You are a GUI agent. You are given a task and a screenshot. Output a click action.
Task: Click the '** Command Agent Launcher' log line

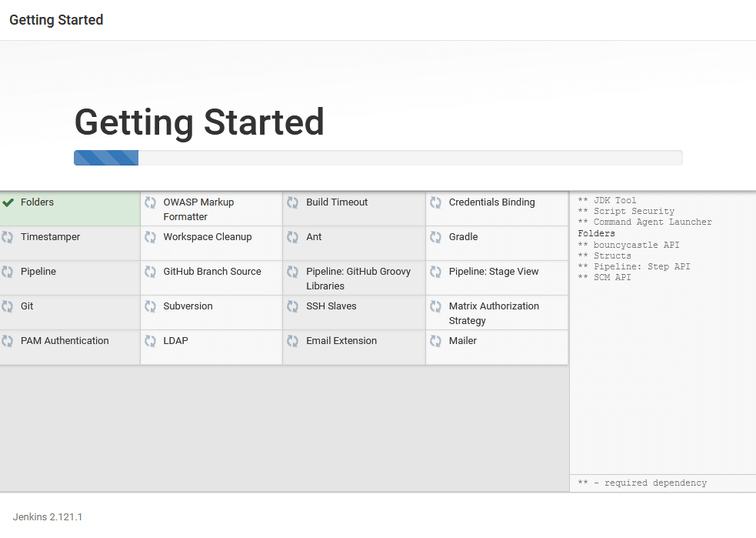point(644,222)
